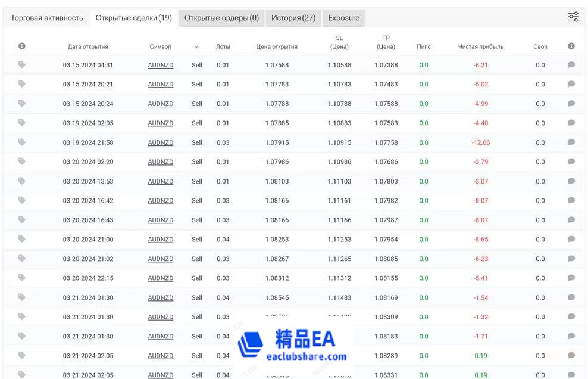Click comment icon for 03.15.2024 04:31 trade
Image resolution: width=588 pixels, height=379 pixels.
571,65
